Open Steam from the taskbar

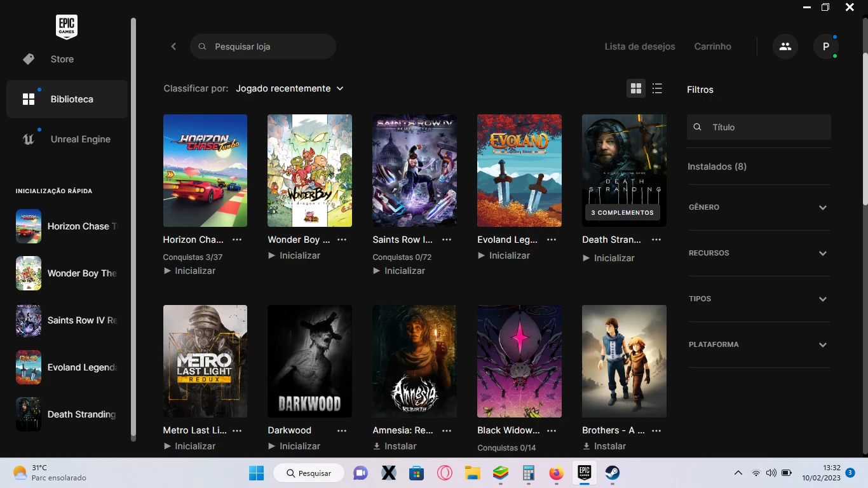[x=612, y=473]
